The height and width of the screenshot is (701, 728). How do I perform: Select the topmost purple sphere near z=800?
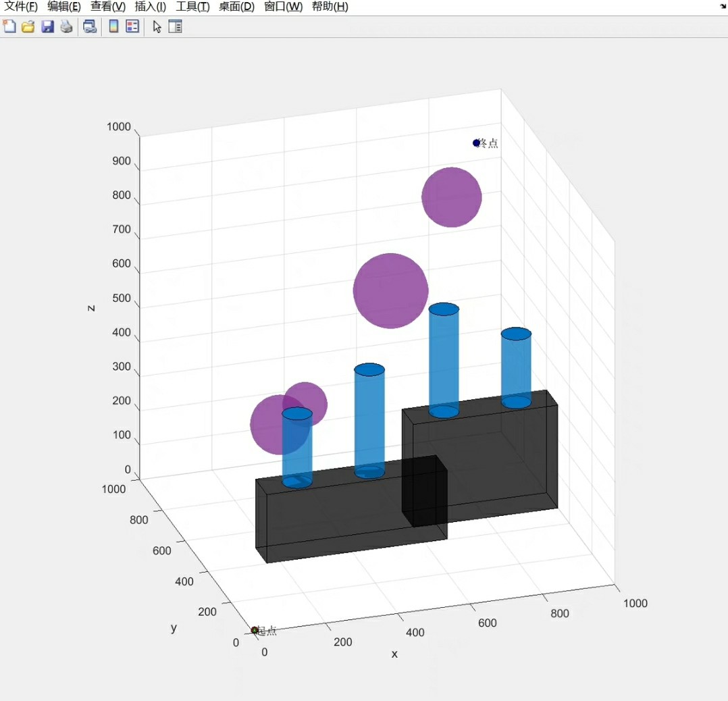[451, 197]
